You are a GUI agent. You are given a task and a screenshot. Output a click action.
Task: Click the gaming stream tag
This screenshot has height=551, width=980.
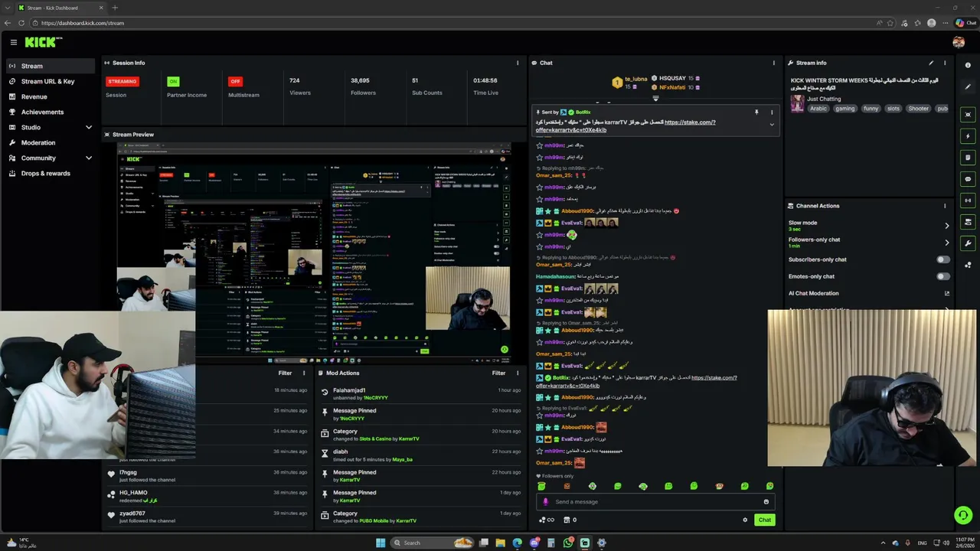[x=845, y=109]
